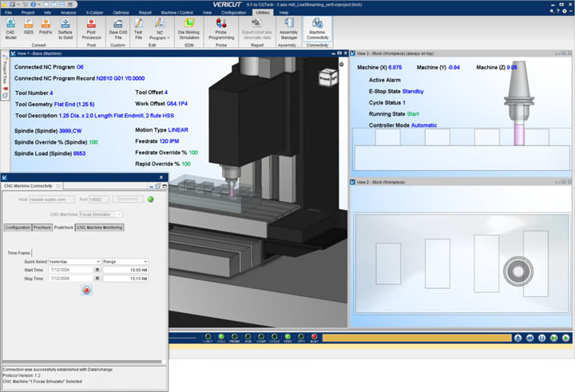
Task: Click the 10:15 AM stop time field
Action: click(125, 279)
